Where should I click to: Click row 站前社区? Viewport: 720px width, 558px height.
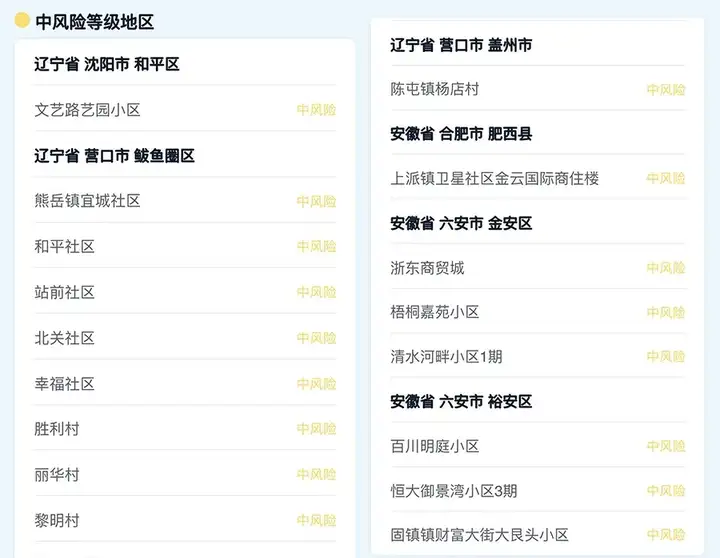click(x=185, y=292)
